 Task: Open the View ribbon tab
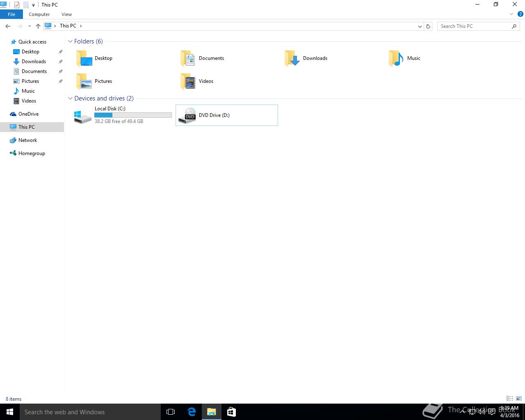[66, 14]
